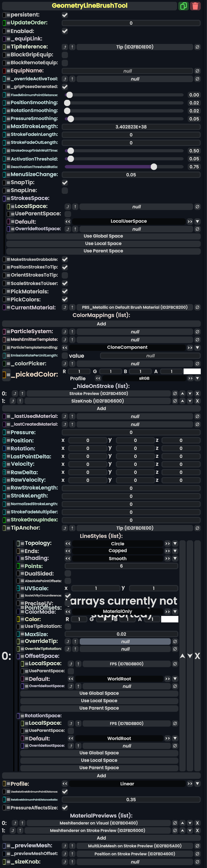The image size is (207, 868).
Task: Open the ParticleTemplateHandling CloneComponent dropdown
Action: coord(197,347)
